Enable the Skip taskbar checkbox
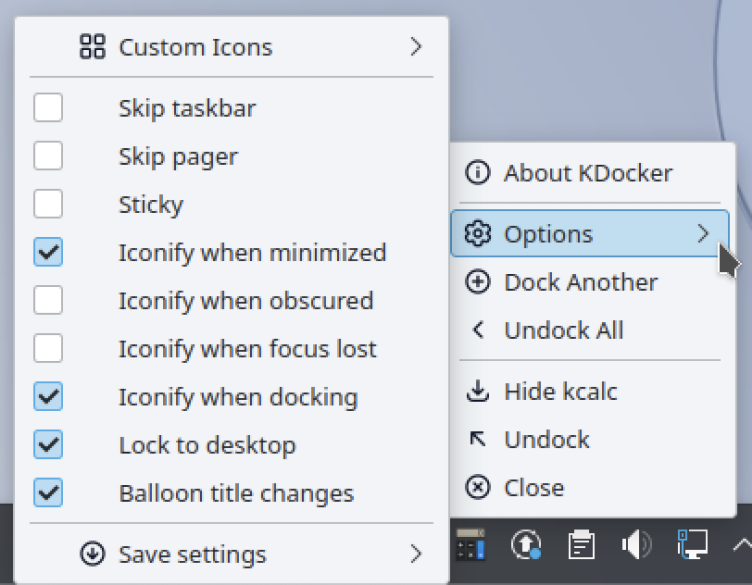Image resolution: width=752 pixels, height=585 pixels. tap(48, 108)
